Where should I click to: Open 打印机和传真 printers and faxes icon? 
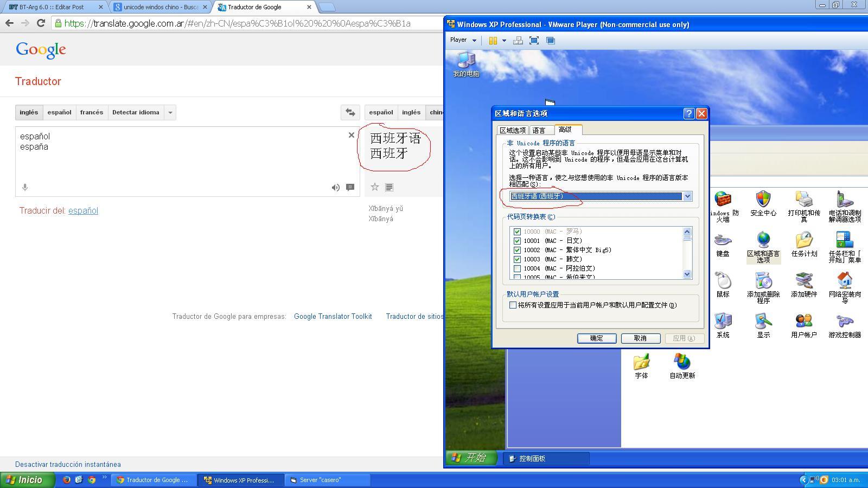pos(804,207)
